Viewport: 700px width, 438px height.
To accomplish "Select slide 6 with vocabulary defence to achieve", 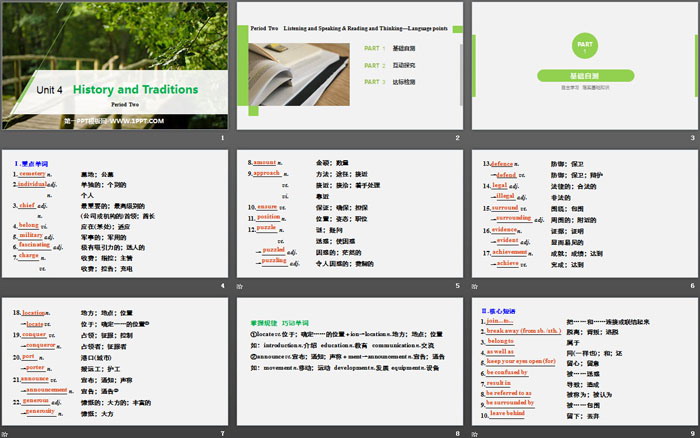I will [x=585, y=213].
